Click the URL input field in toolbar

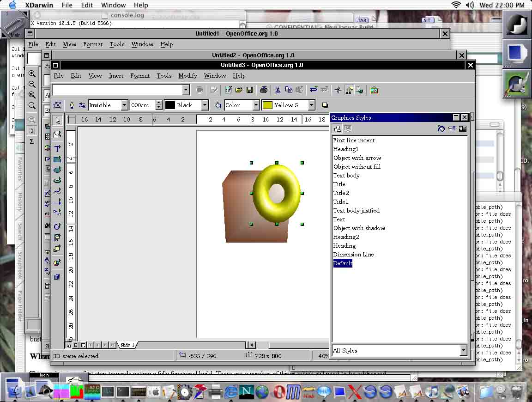(x=118, y=90)
